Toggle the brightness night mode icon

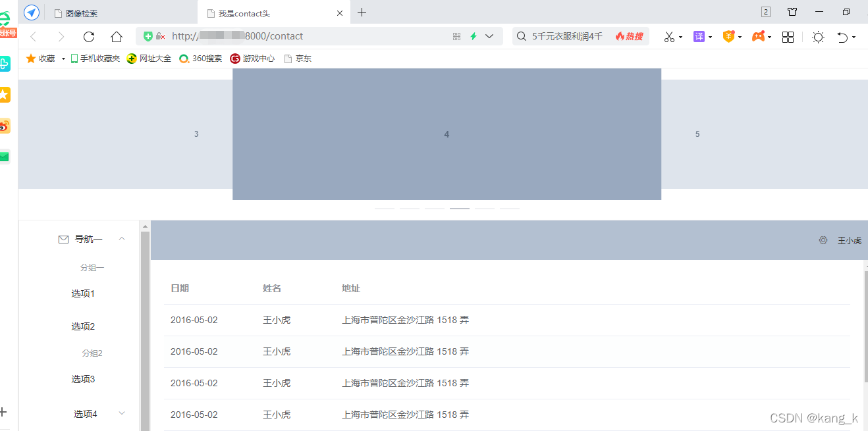click(x=818, y=37)
